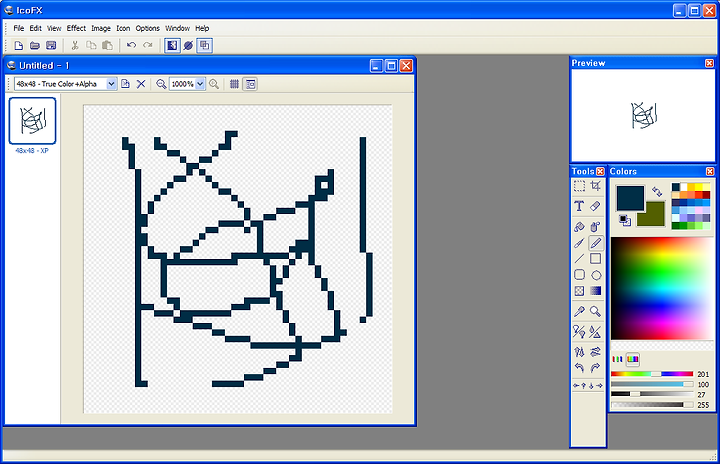Select the Rounded rectangle tool
The height and width of the screenshot is (464, 720).
[579, 275]
